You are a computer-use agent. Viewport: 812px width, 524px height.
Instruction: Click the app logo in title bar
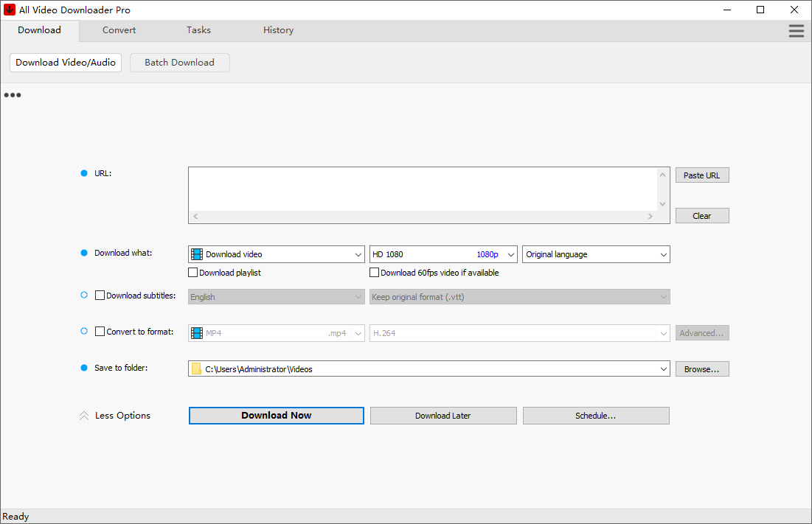(10, 10)
